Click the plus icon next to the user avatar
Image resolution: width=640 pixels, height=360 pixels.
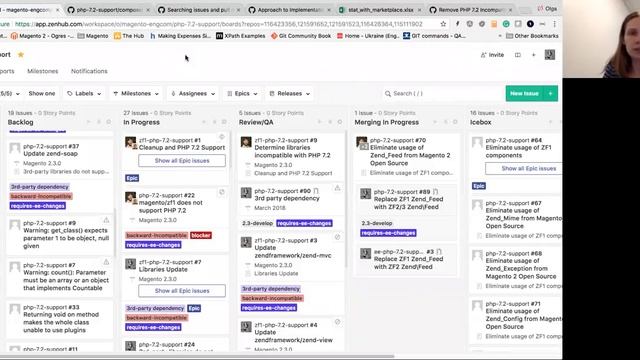tap(533, 55)
